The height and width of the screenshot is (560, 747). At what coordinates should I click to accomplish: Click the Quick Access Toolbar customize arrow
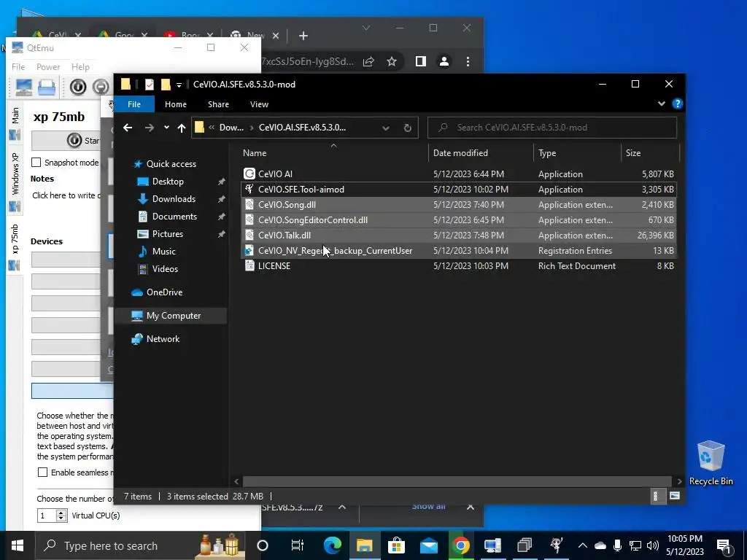(x=179, y=85)
